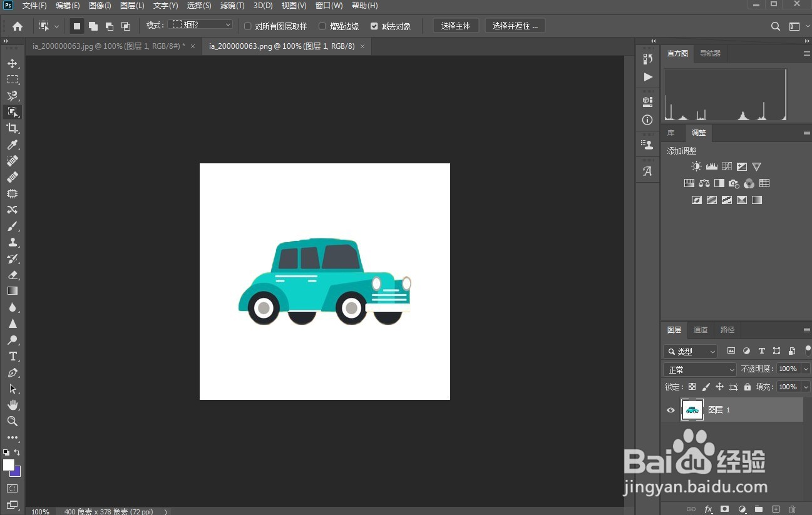Viewport: 812px width, 515px height.
Task: Select the Lasso tool
Action: click(12, 96)
